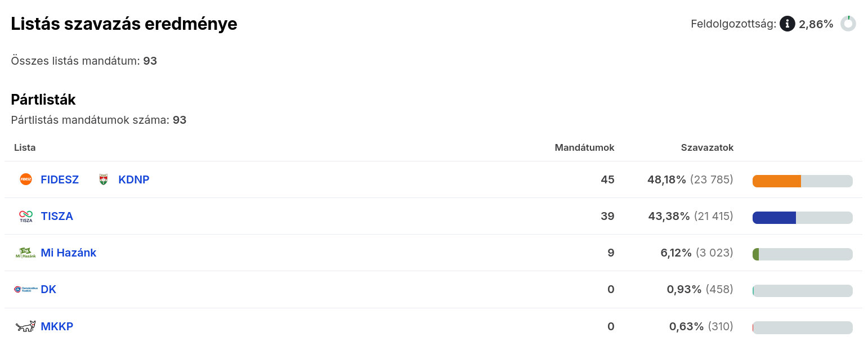Image resolution: width=868 pixels, height=355 pixels.
Task: Follow the Mi Hazánk list link
Action: pos(69,253)
